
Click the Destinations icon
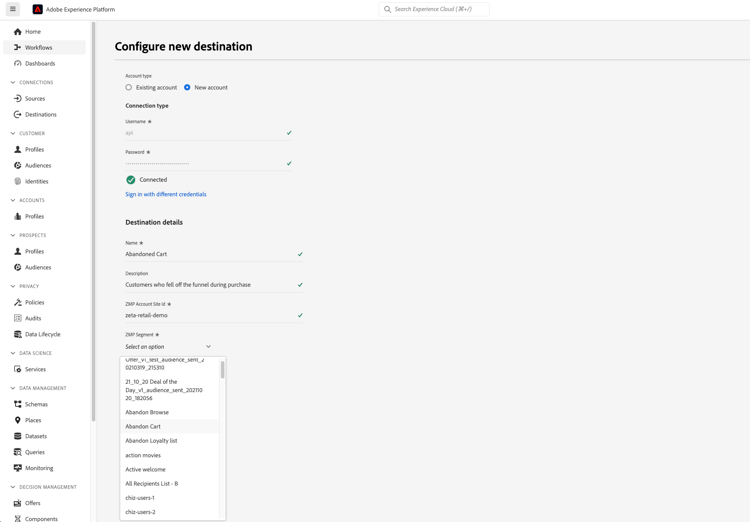tap(18, 114)
